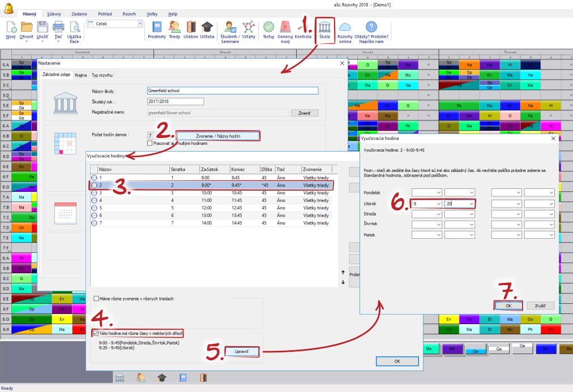The image size is (573, 392).
Task: Toggle 'Táto hodina má rôzne časy' checkbox
Action: pyautogui.click(x=95, y=334)
